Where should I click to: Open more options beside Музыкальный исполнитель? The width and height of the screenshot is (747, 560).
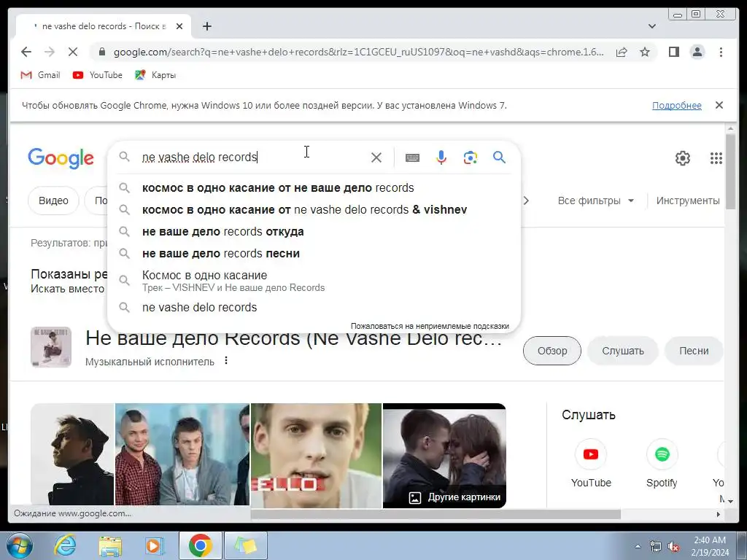click(226, 361)
